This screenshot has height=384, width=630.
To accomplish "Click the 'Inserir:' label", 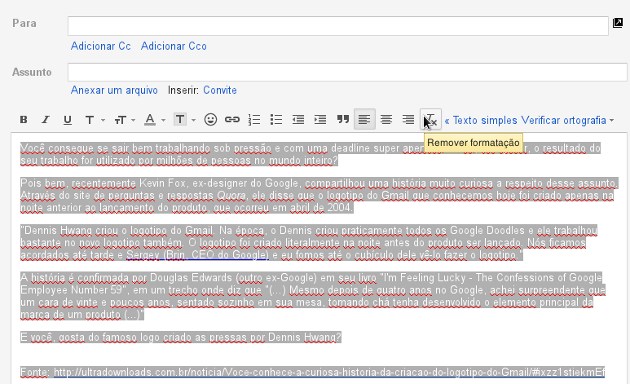I will point(183,90).
